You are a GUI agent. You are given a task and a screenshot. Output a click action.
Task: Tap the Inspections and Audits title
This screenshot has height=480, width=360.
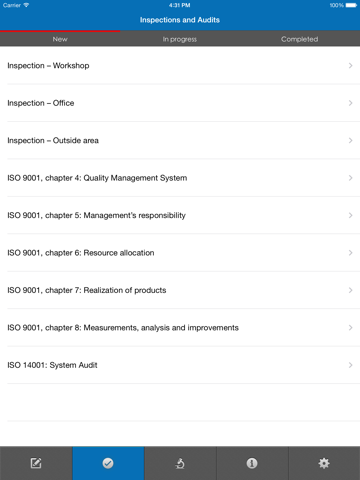(180, 20)
